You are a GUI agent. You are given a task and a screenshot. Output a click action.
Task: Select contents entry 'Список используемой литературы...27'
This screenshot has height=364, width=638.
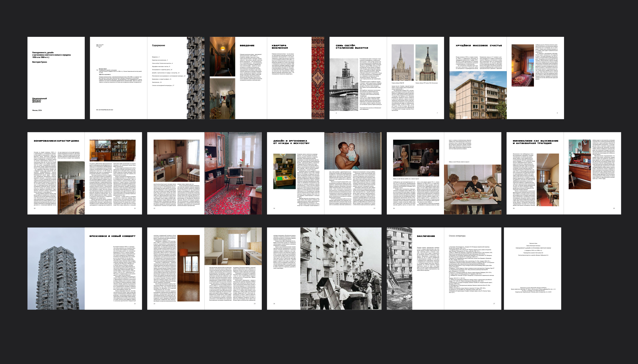click(163, 85)
